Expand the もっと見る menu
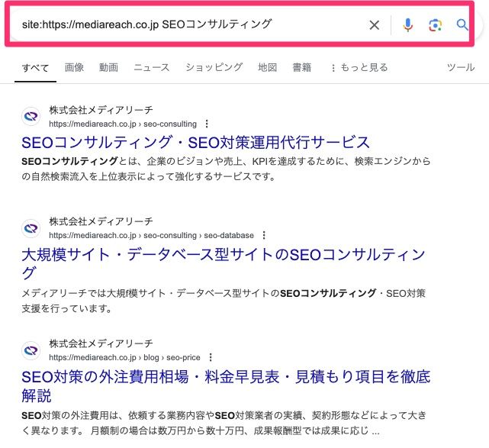Screen dimensions: 489x448 coord(359,67)
